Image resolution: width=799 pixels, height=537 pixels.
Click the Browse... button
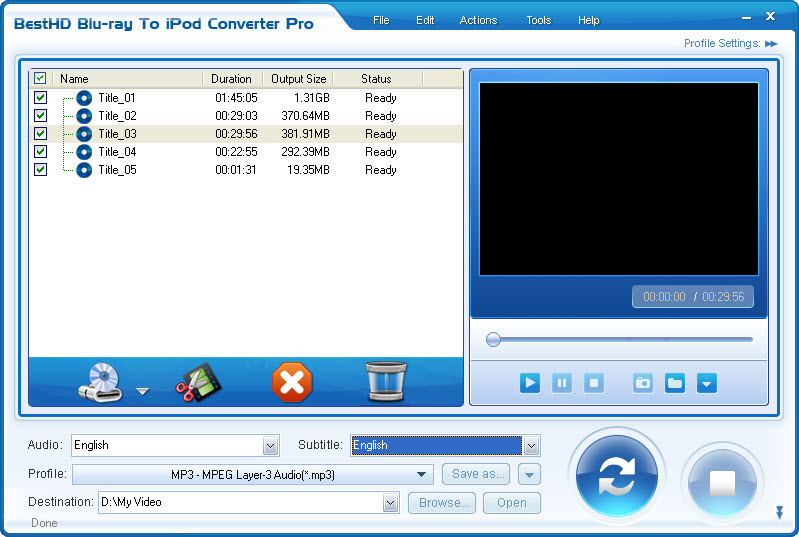coord(442,503)
